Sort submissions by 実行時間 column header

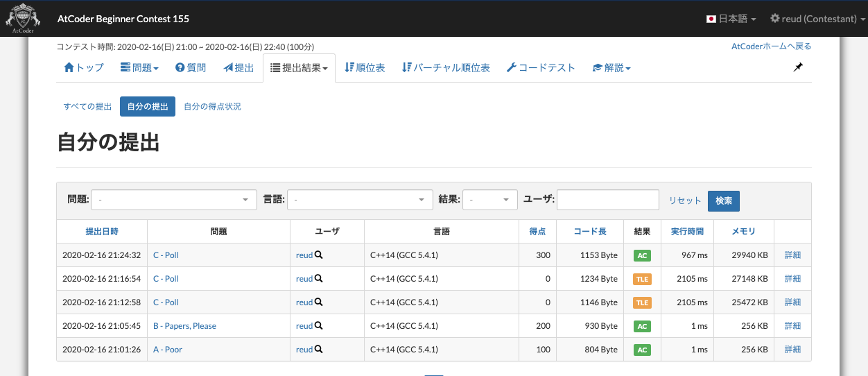(687, 232)
